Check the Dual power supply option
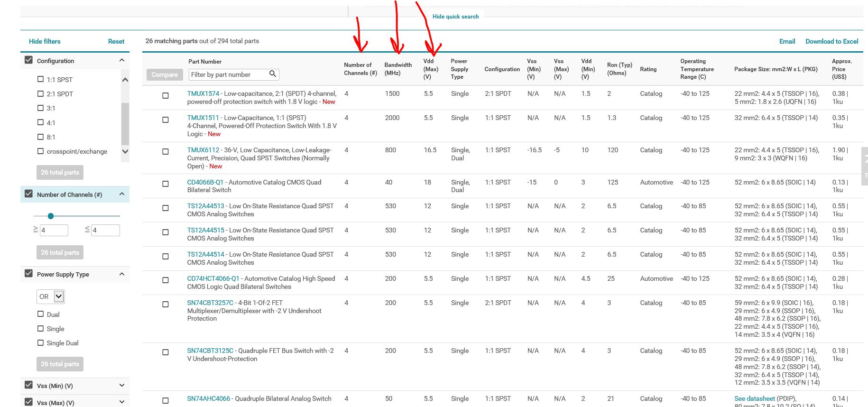 point(40,314)
